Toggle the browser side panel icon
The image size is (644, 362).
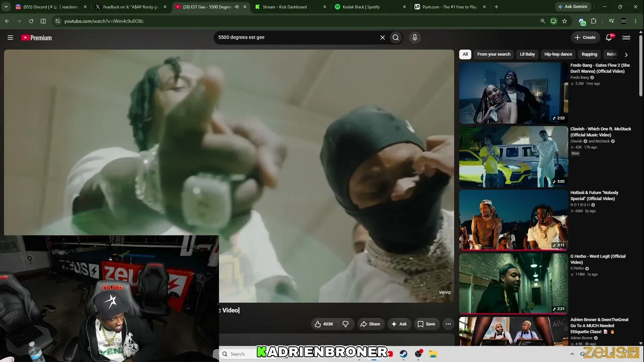coord(43,21)
